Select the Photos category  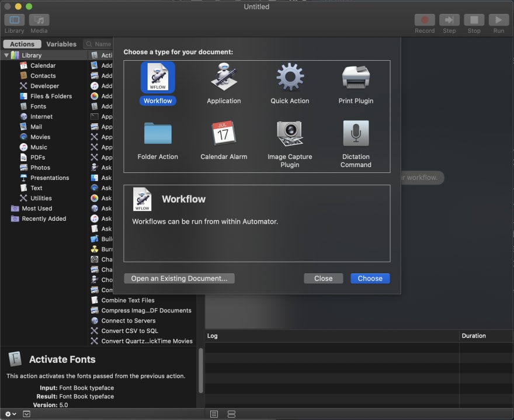pos(40,168)
